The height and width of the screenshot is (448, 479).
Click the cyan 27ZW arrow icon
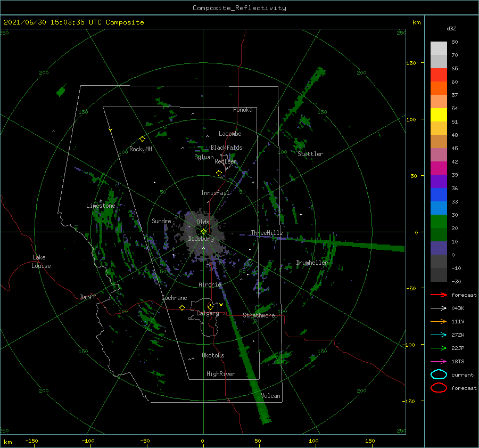click(x=439, y=335)
